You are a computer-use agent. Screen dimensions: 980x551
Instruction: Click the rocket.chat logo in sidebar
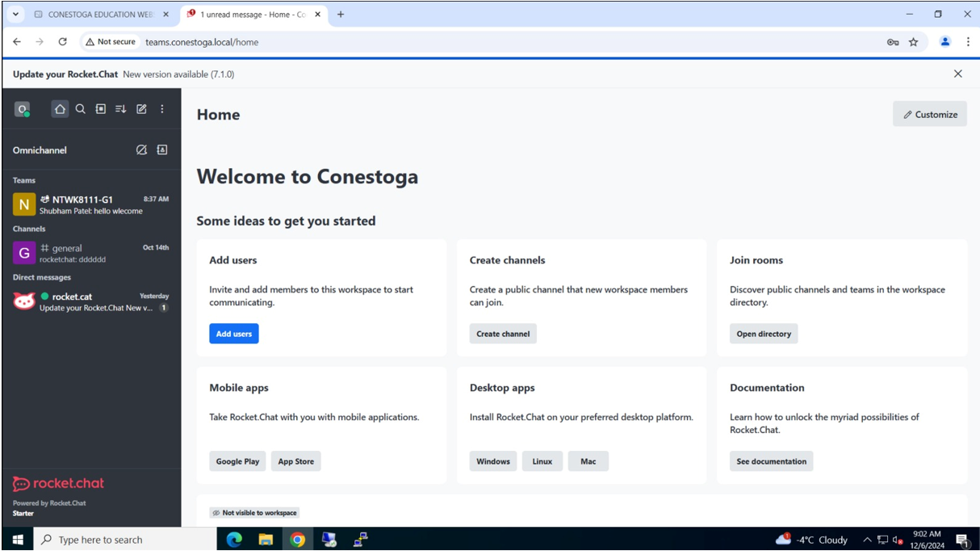tap(58, 483)
